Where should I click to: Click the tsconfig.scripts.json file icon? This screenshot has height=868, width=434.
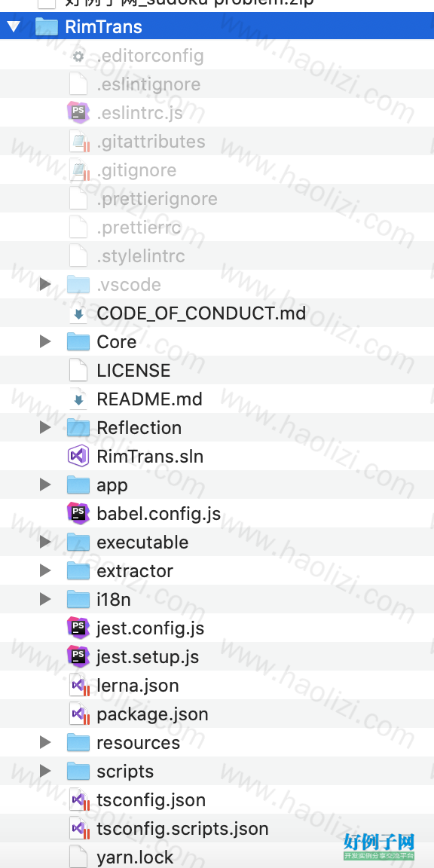79,829
